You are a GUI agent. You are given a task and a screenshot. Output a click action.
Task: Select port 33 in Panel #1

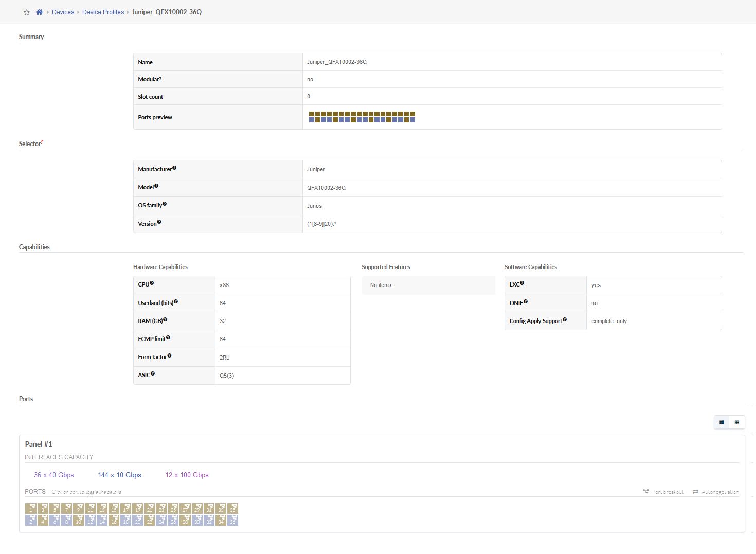[221, 508]
